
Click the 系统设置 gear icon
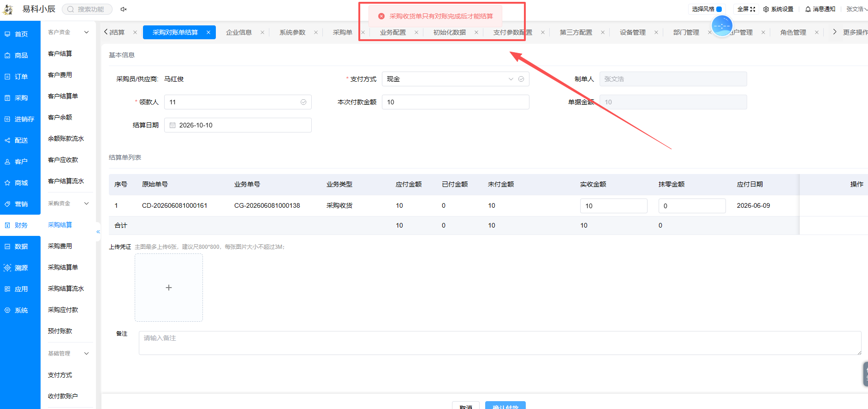tap(766, 9)
